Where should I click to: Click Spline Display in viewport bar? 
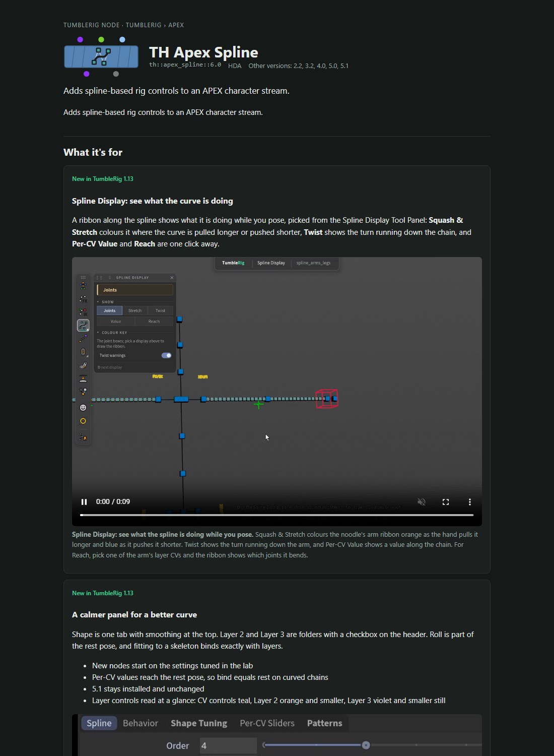[271, 263]
